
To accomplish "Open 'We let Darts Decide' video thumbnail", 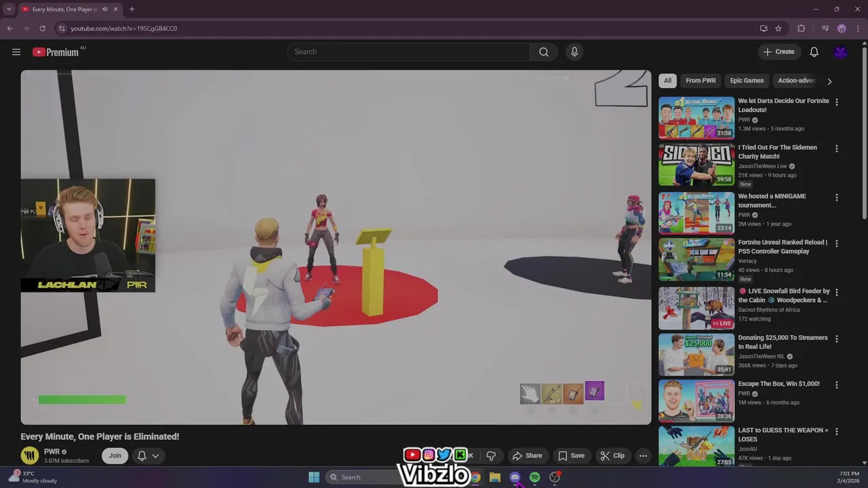I will pyautogui.click(x=696, y=118).
